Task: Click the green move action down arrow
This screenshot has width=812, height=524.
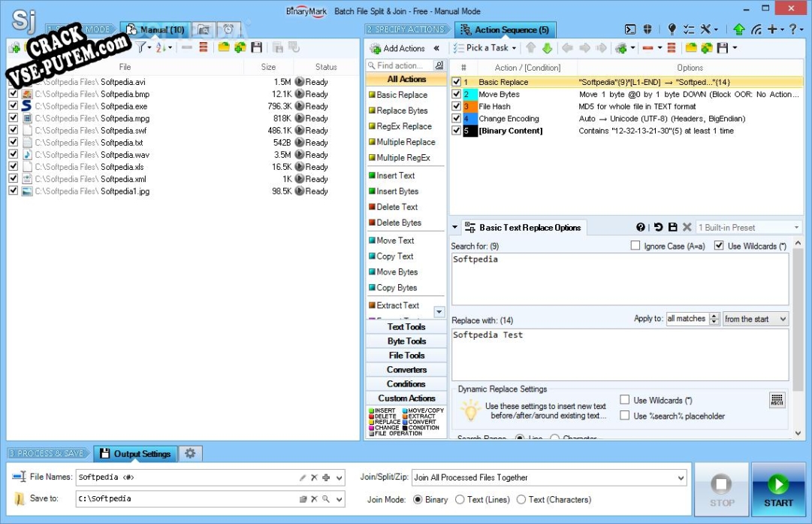Action: coord(547,48)
